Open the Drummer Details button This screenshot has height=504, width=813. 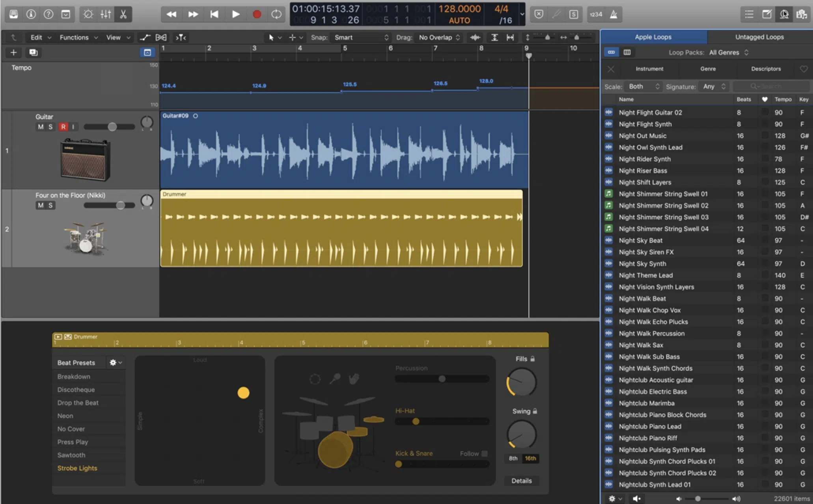(521, 481)
